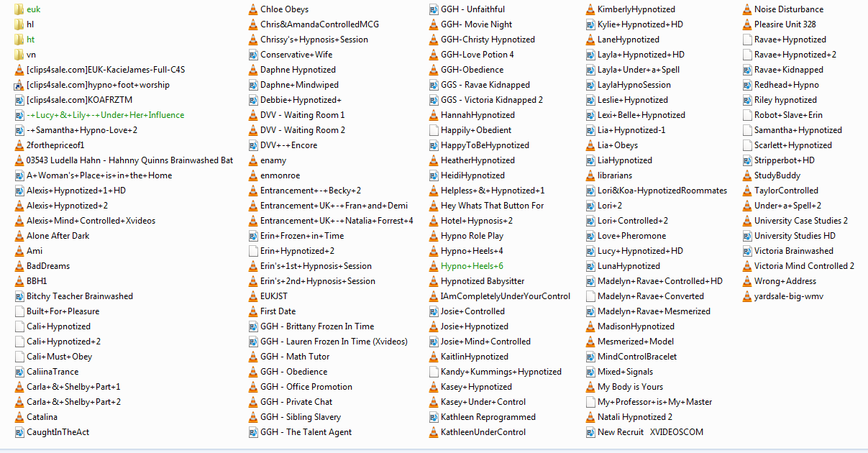
Task: Click green file name -+Lucy+&+Lily+-+Under+Her+Influence
Action: (106, 115)
